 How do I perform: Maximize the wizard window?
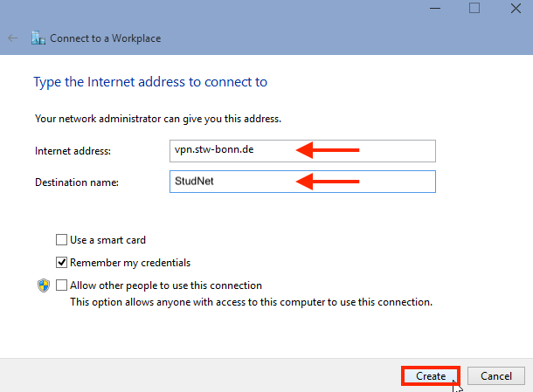(474, 8)
